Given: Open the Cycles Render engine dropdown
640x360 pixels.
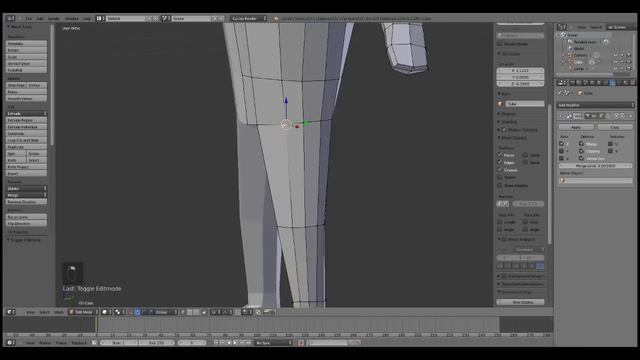Looking at the screenshot, I should pos(249,18).
